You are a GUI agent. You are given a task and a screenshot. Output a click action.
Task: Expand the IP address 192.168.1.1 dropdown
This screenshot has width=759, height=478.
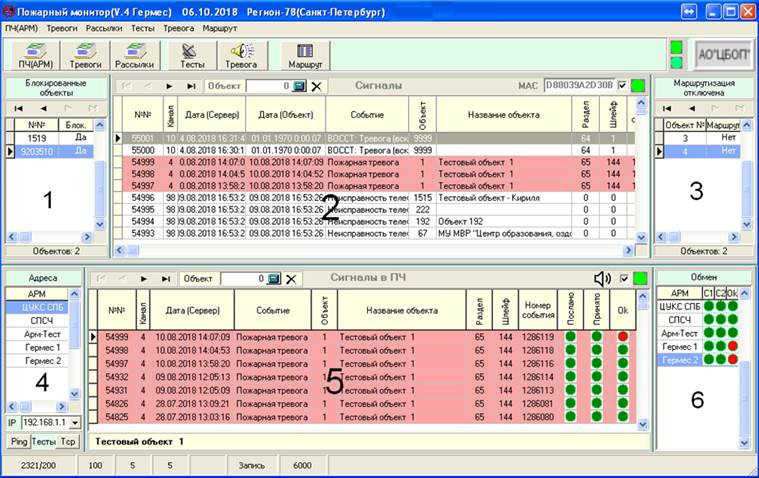[x=75, y=423]
